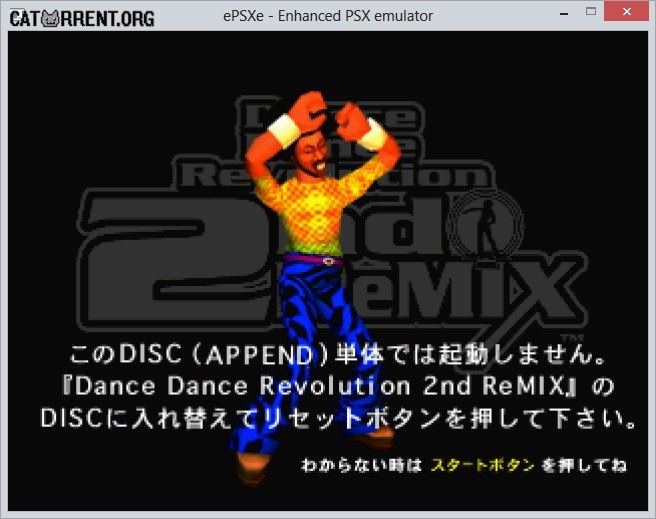Click the 'Dance Dance Revolution 2nd ReMIX' text line

coord(338,386)
